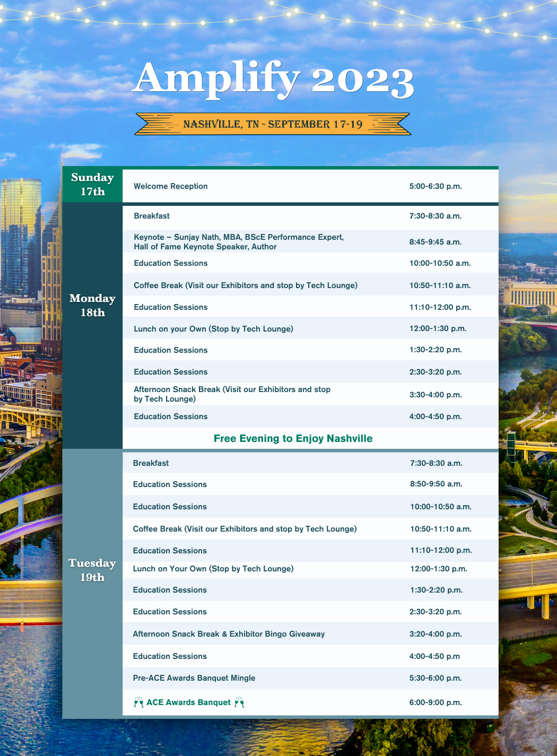Click the 5:30-6:00 p.m. mingle time
The height and width of the screenshot is (756, 557).
436,678
